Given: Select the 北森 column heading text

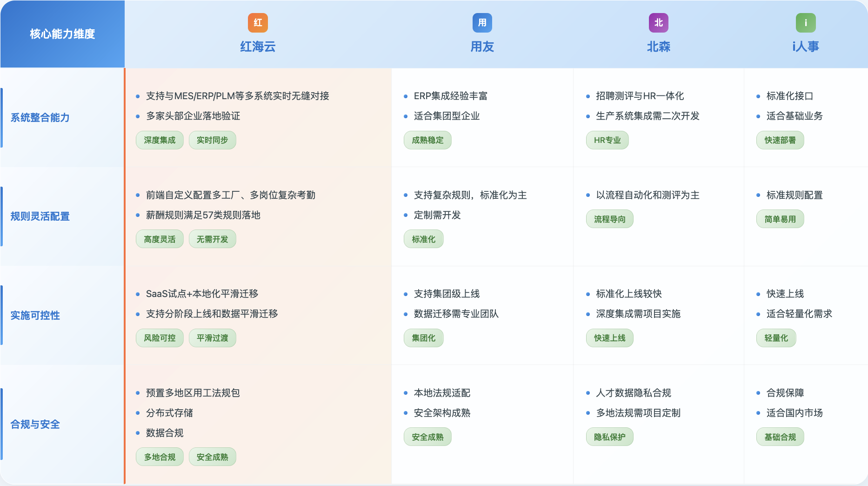Looking at the screenshot, I should click(658, 47).
